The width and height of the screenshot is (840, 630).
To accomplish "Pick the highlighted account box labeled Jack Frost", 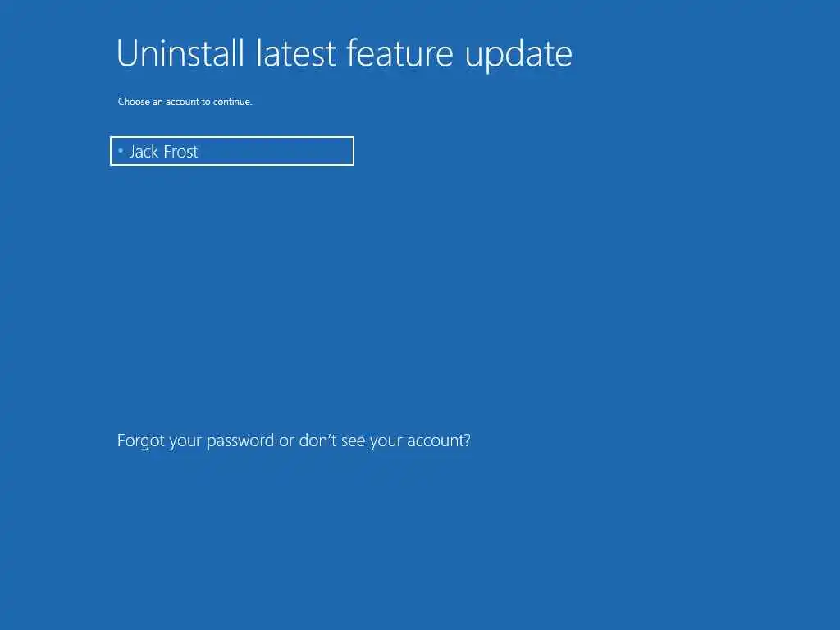I will (x=232, y=151).
